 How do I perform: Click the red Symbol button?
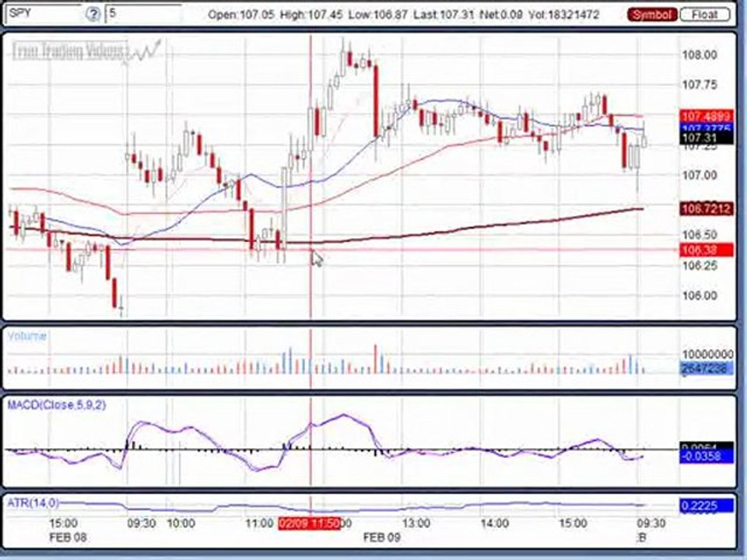(652, 14)
